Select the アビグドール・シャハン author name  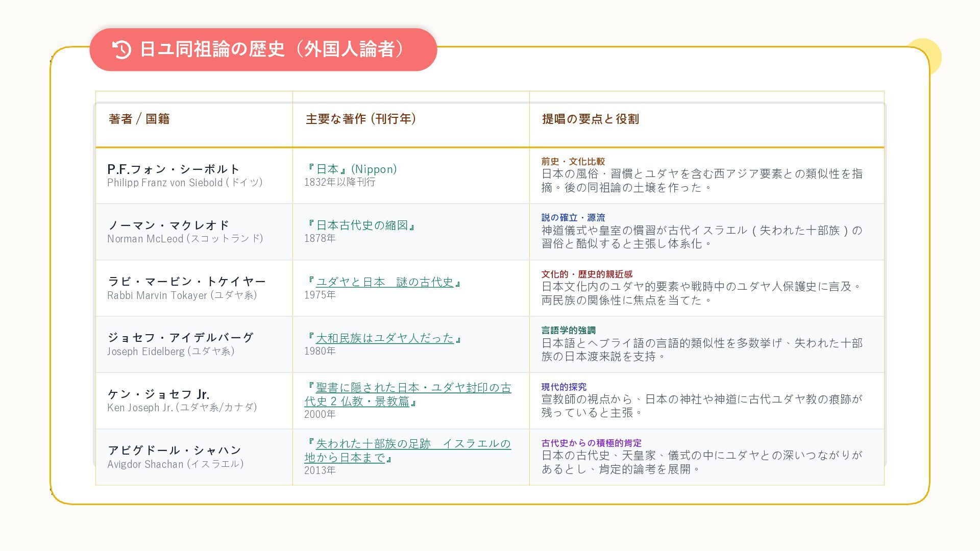click(x=174, y=450)
